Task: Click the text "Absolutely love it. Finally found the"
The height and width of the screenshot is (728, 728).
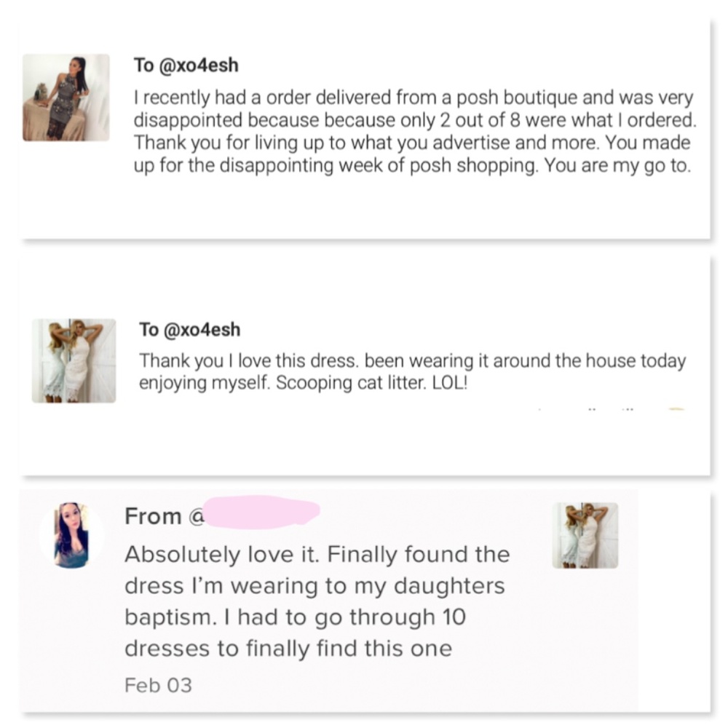Action: click(x=317, y=555)
